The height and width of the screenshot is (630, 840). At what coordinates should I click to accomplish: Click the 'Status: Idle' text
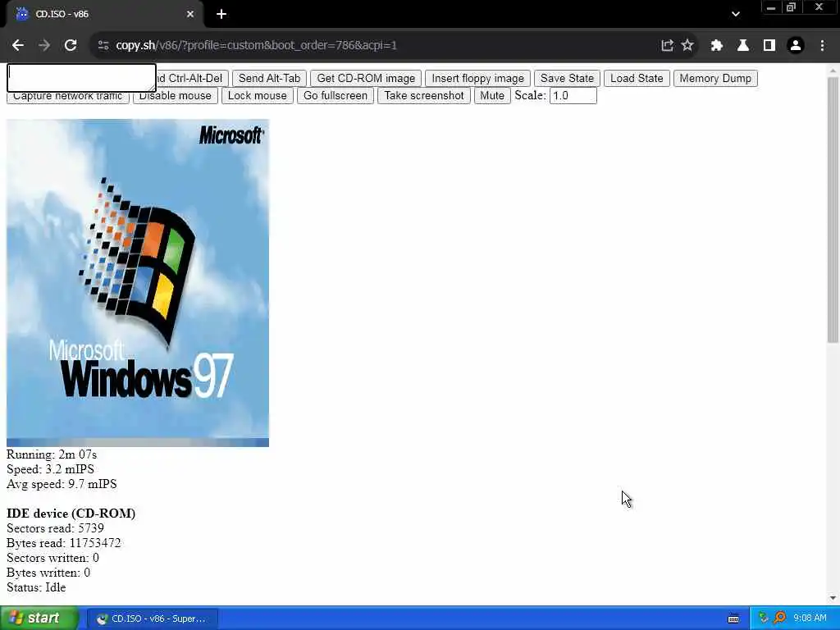(36, 587)
